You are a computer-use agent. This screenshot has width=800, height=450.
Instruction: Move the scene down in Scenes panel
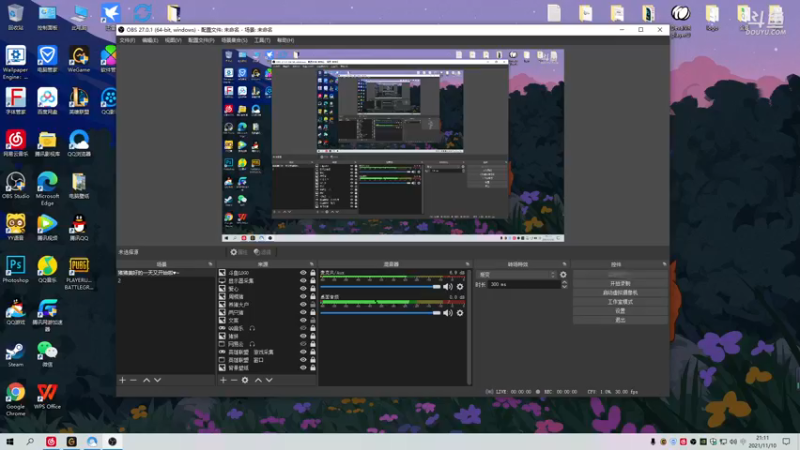[158, 380]
